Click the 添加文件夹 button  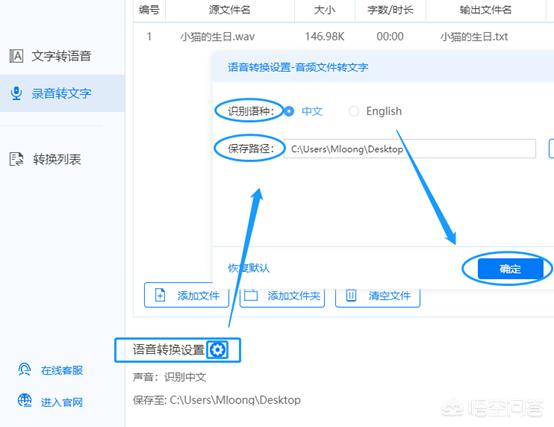282,295
